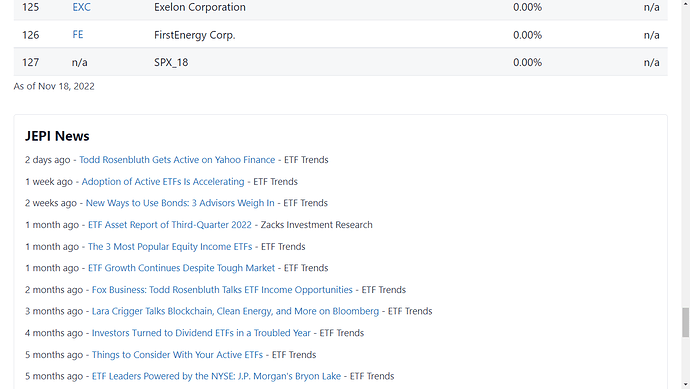The width and height of the screenshot is (690, 389).
Task: Click the scrollbar down arrow
Action: (x=686, y=385)
